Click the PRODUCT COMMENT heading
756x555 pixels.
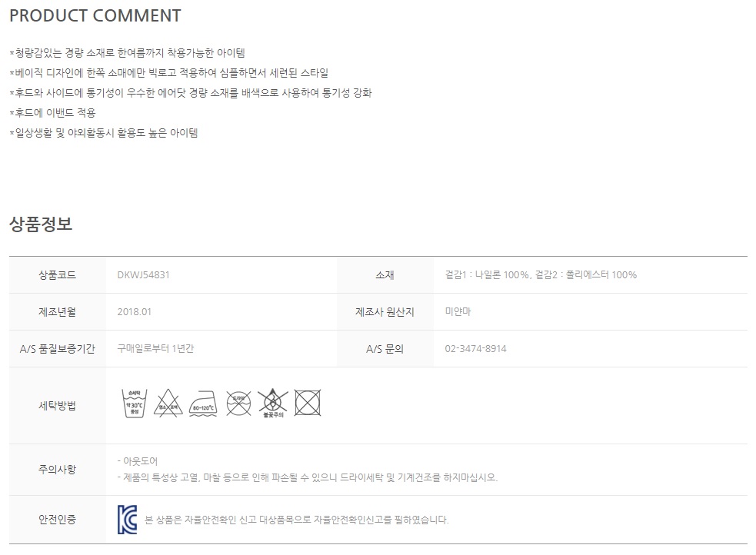(95, 15)
